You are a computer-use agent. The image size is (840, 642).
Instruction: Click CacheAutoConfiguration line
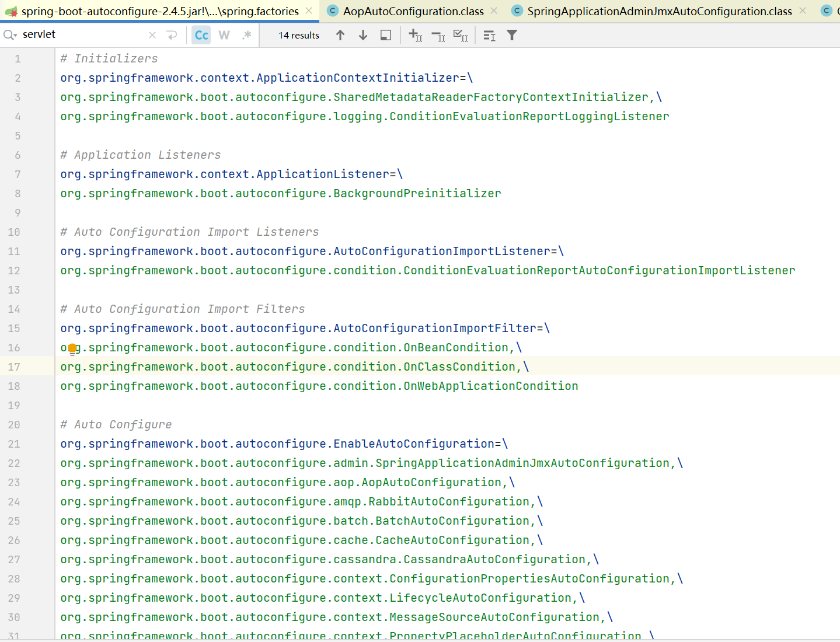302,540
